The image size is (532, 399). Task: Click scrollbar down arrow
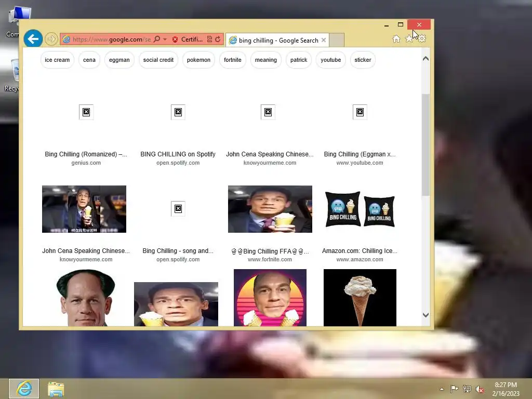click(426, 315)
